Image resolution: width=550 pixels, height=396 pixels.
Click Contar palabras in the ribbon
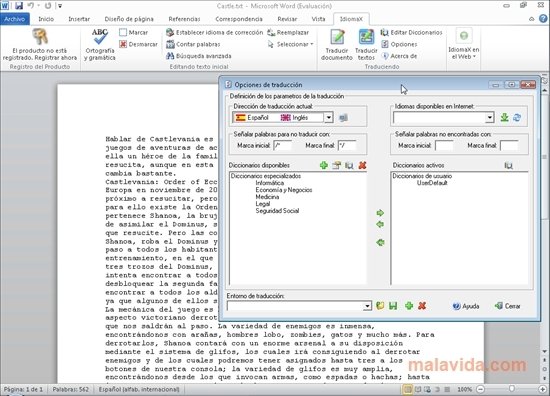193,44
